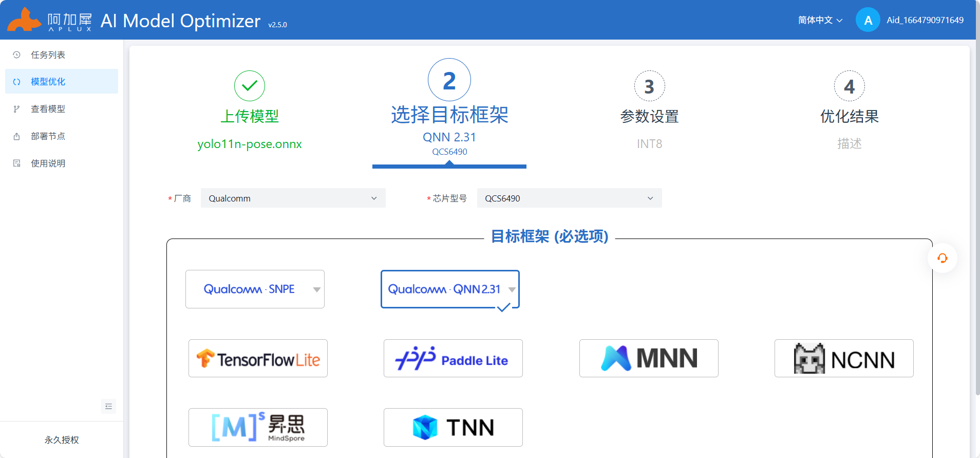Viewport: 980px width, 458px height.
Task: Open the vendor Qualcomm dropdown
Action: click(x=293, y=198)
